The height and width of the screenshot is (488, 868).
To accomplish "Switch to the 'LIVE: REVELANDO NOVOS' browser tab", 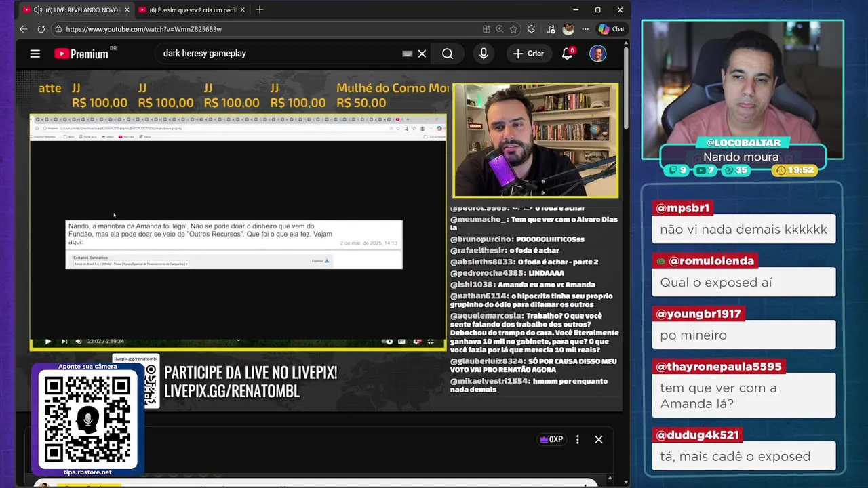I will (x=76, y=10).
